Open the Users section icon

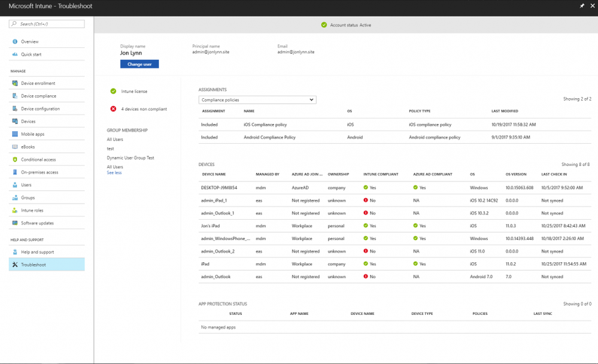tap(16, 185)
